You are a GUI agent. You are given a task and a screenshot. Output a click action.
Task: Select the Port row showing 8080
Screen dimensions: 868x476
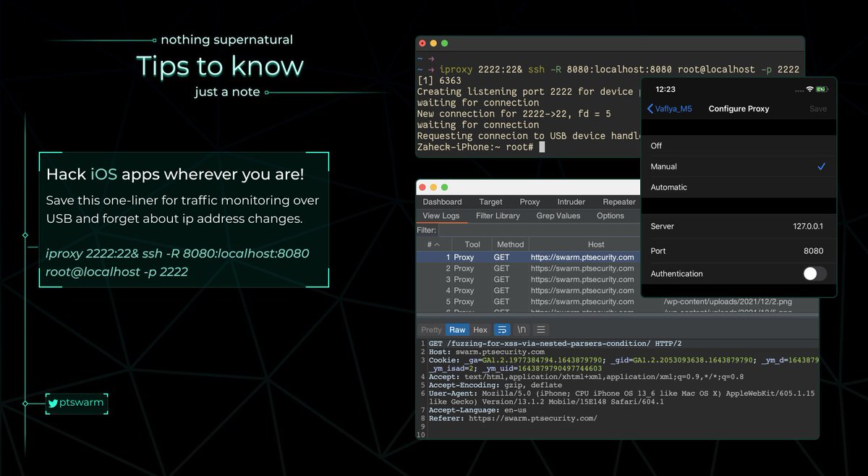click(x=738, y=250)
